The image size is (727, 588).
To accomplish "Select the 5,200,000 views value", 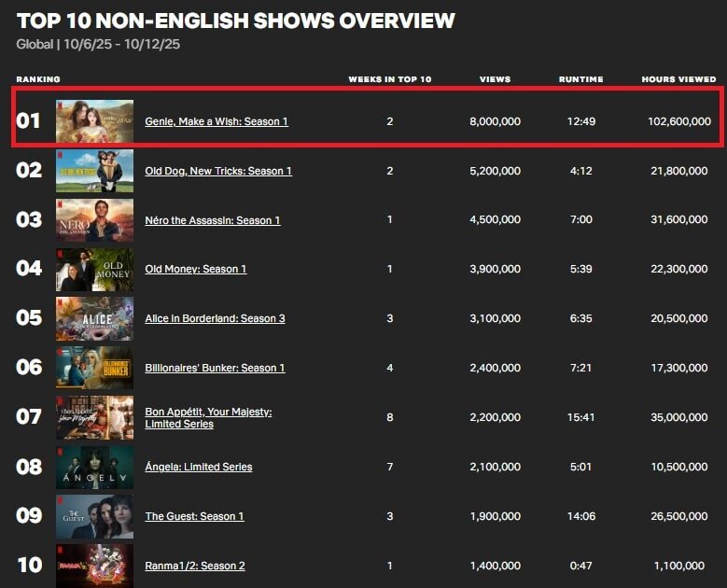I will click(496, 171).
